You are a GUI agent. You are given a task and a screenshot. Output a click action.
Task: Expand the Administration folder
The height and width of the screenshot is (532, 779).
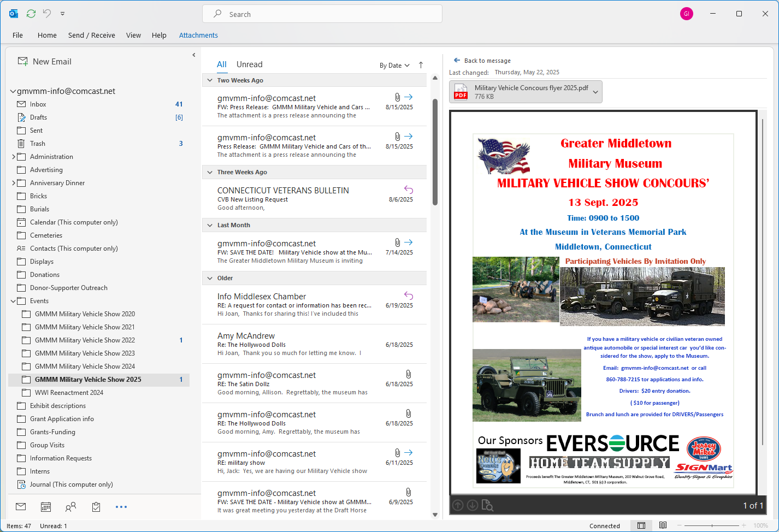(14, 157)
